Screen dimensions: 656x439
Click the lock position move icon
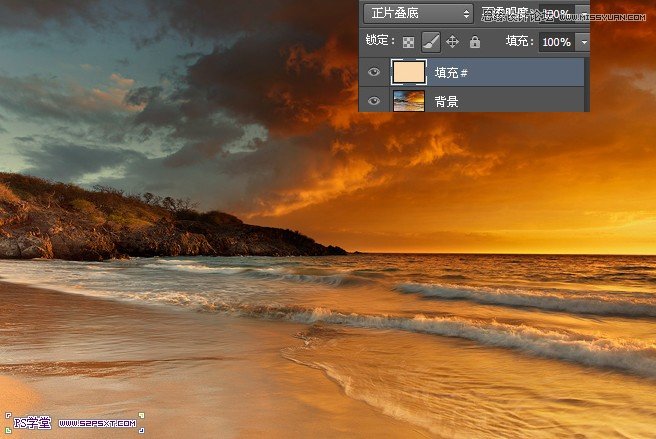click(x=452, y=42)
